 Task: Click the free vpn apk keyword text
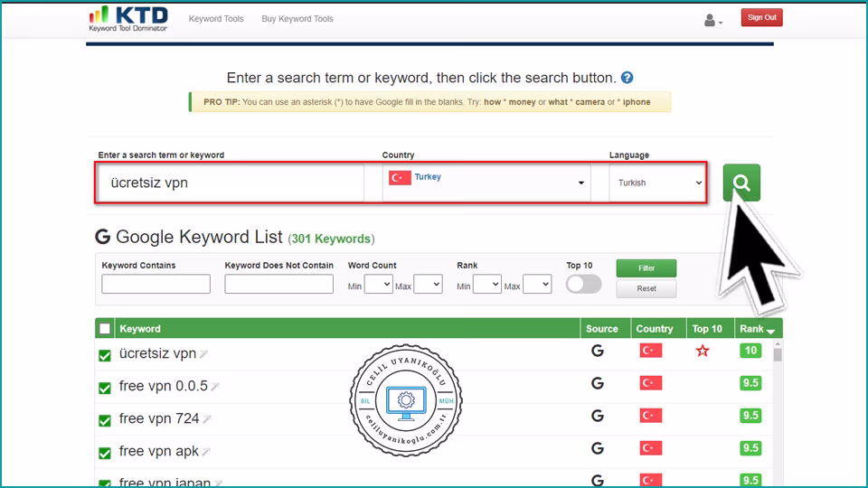pyautogui.click(x=159, y=452)
